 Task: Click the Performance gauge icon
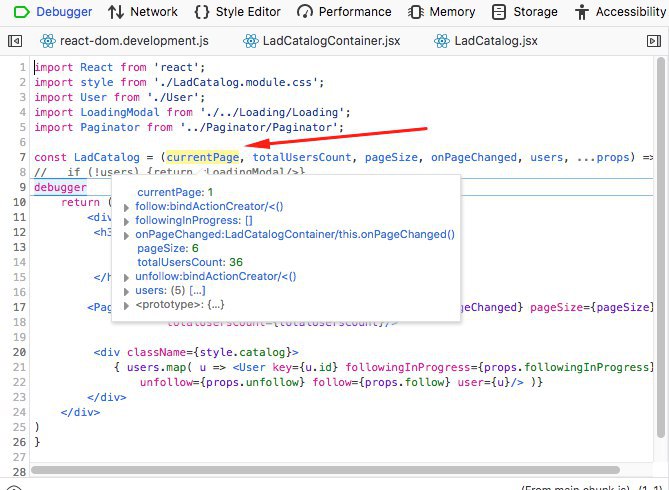tap(305, 12)
